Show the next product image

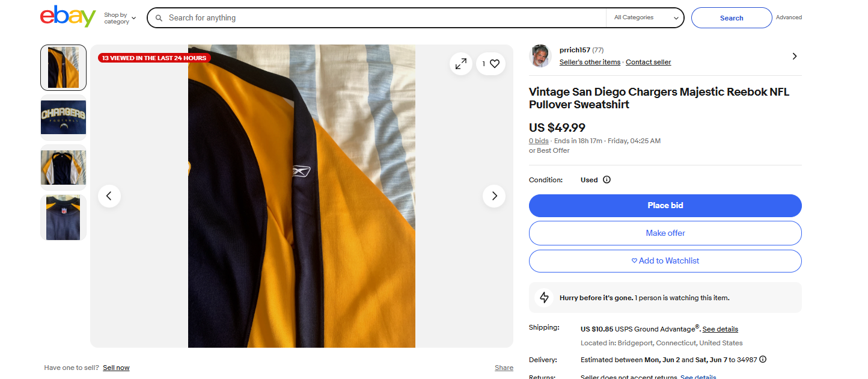click(494, 196)
